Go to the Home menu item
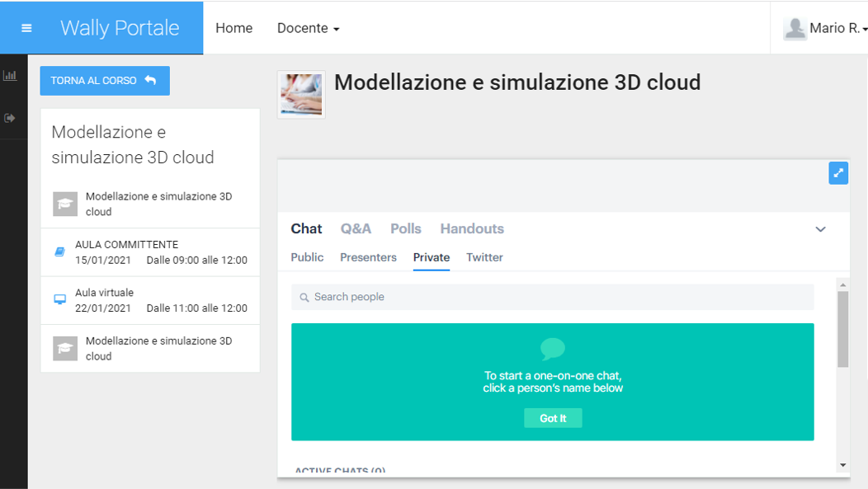This screenshot has height=489, width=868. 234,28
